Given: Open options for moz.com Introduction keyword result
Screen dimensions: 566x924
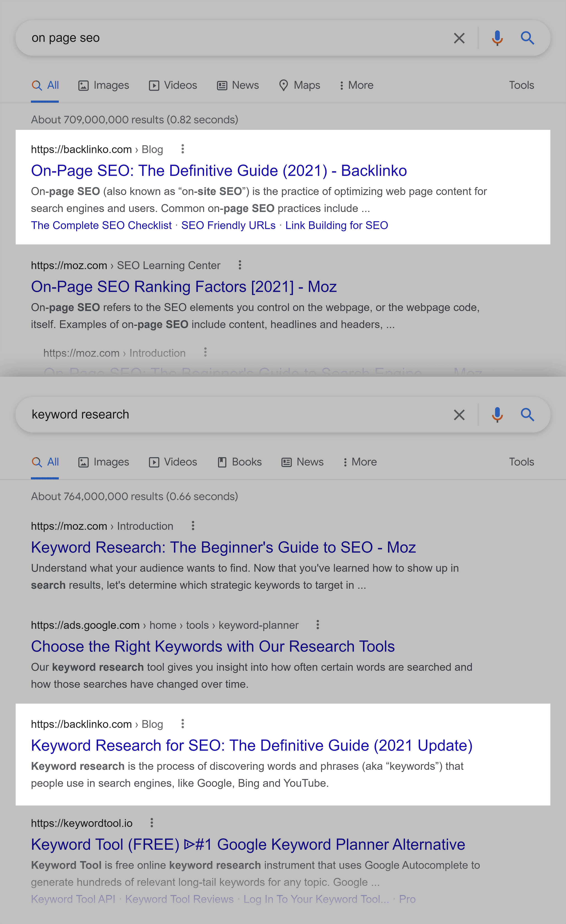Looking at the screenshot, I should coord(193,525).
